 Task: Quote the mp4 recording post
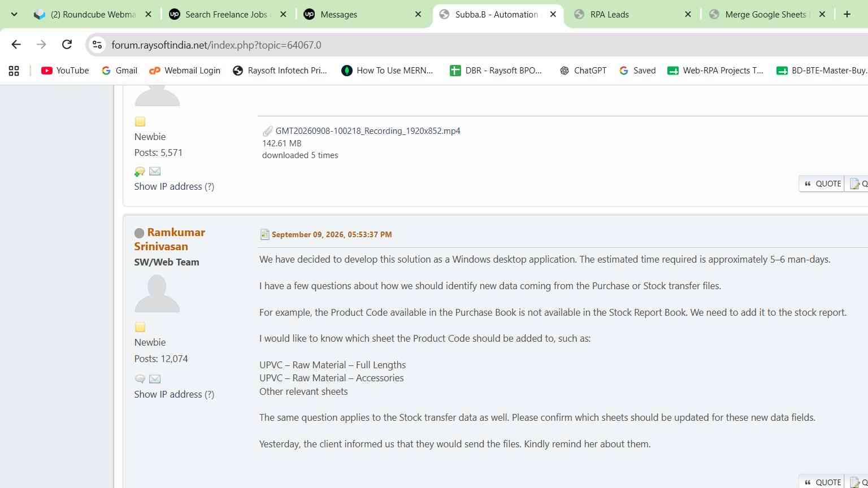[x=822, y=184]
